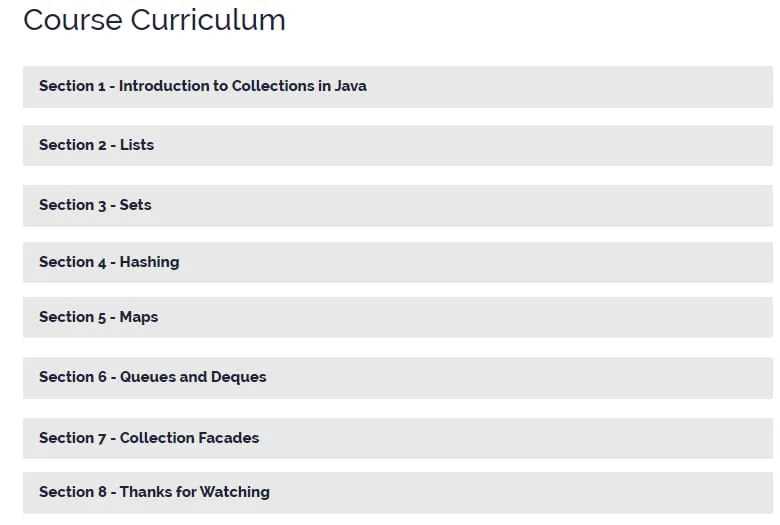Screen dimensions: 780x525
Task: Select the "Queues and Deques" title text
Action: [193, 377]
